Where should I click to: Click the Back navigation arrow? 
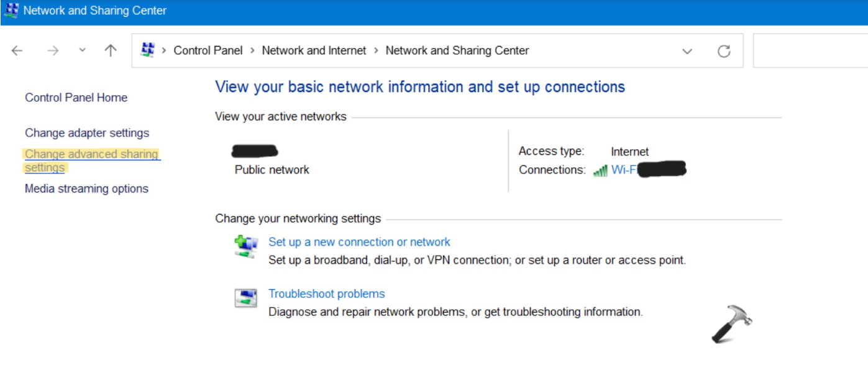coord(17,51)
